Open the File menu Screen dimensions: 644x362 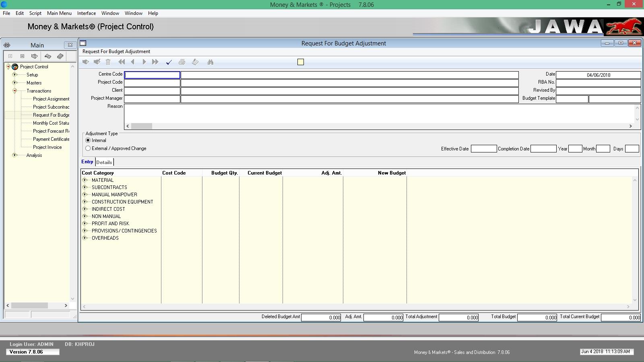(x=6, y=13)
